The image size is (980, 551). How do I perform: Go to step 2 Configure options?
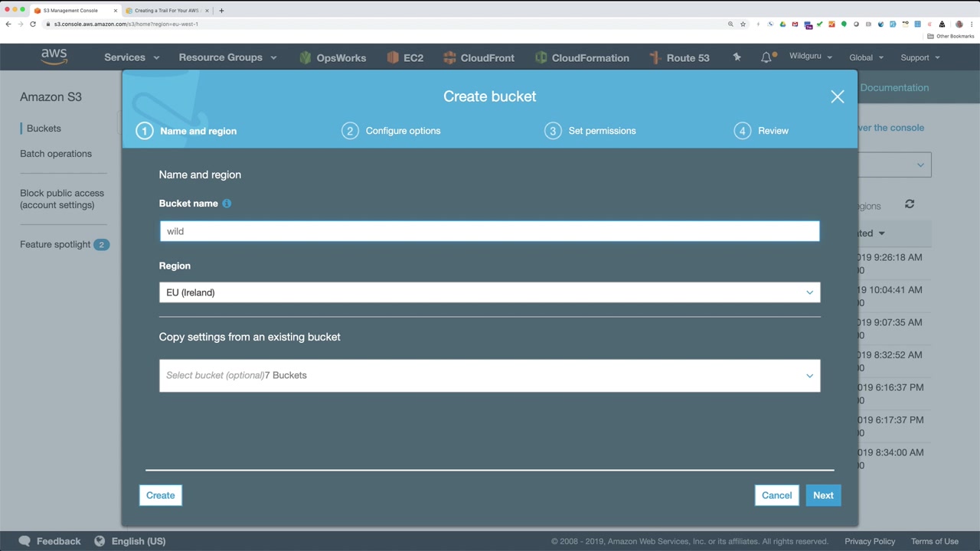(391, 131)
